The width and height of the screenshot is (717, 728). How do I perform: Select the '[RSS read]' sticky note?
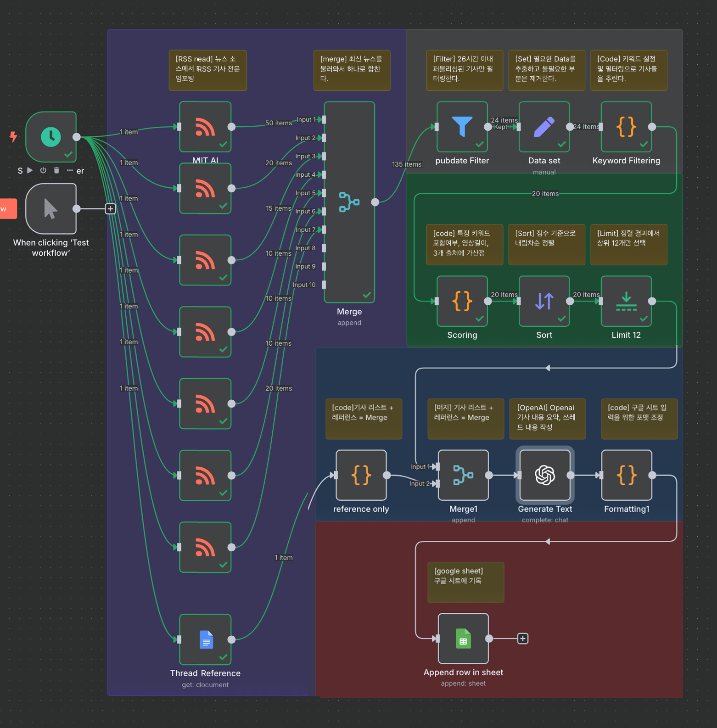208,70
